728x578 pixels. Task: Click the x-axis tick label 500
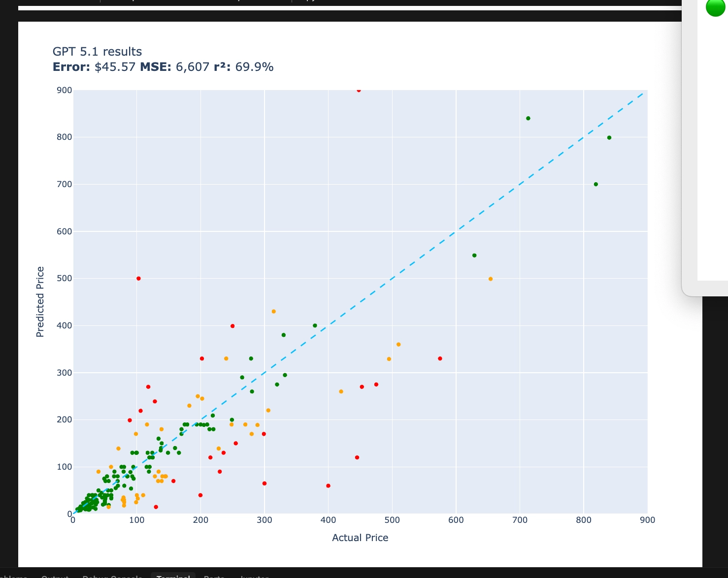click(x=392, y=520)
